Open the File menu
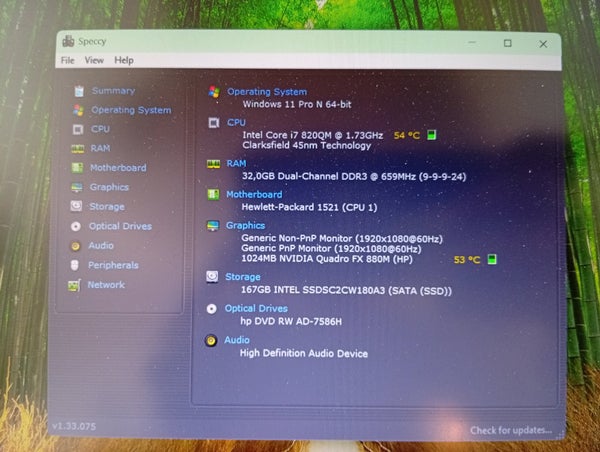The height and width of the screenshot is (452, 600). [68, 60]
